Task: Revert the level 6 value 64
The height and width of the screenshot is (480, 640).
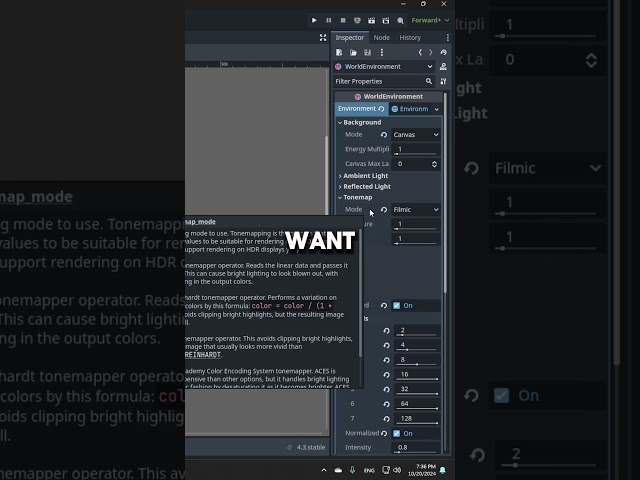Action: tap(386, 404)
